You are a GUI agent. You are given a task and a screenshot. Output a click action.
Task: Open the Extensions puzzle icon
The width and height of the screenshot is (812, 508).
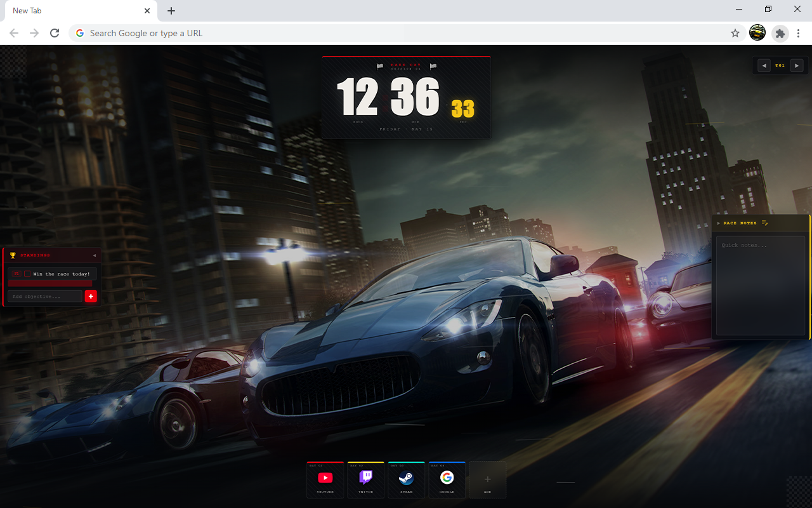coord(780,33)
